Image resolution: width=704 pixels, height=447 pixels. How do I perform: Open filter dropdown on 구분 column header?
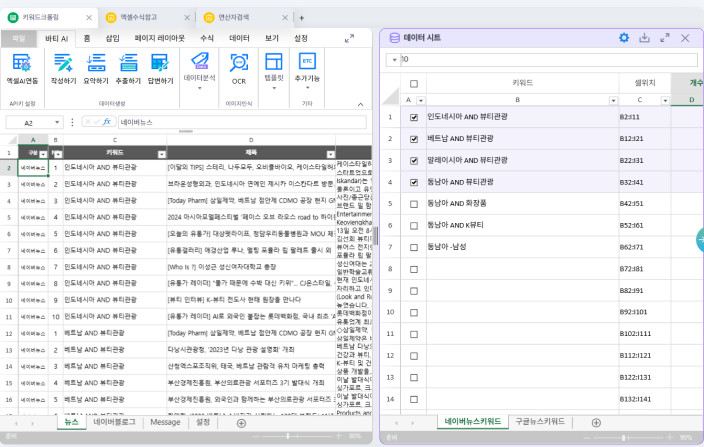click(43, 154)
